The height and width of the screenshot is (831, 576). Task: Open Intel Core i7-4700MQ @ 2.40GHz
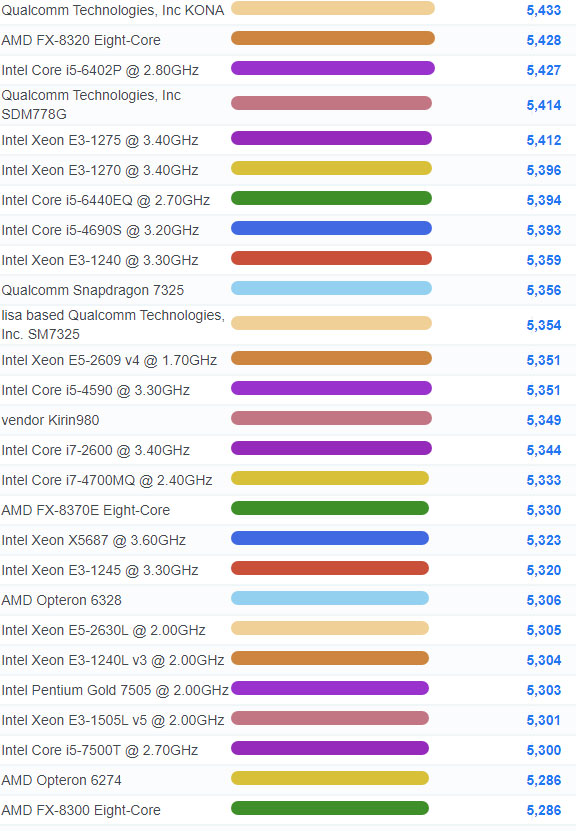(x=107, y=480)
